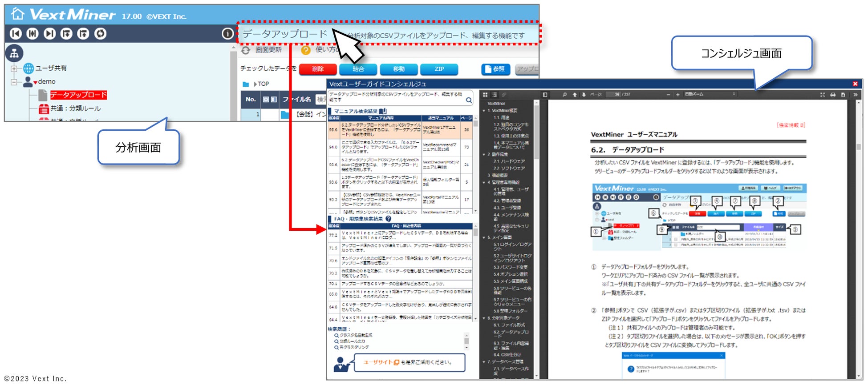Click the 参照 browse button
Viewport: 868px width, 385px height.
(495, 69)
